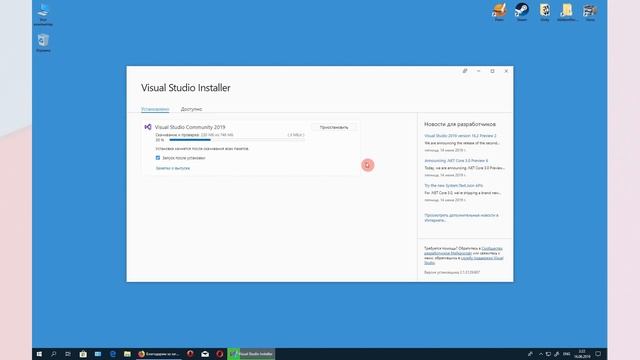Maximize the Visual Studio Installer window
Image resolution: width=640 pixels, height=360 pixels.
click(492, 71)
